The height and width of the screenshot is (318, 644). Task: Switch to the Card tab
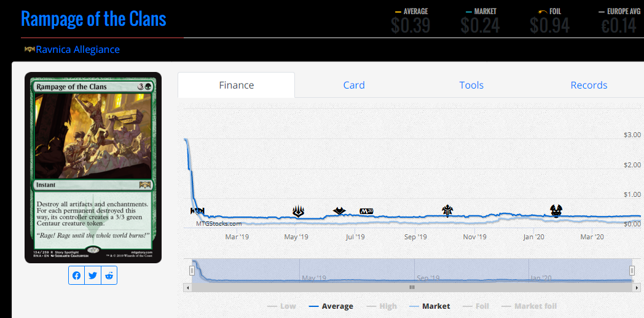coord(354,85)
